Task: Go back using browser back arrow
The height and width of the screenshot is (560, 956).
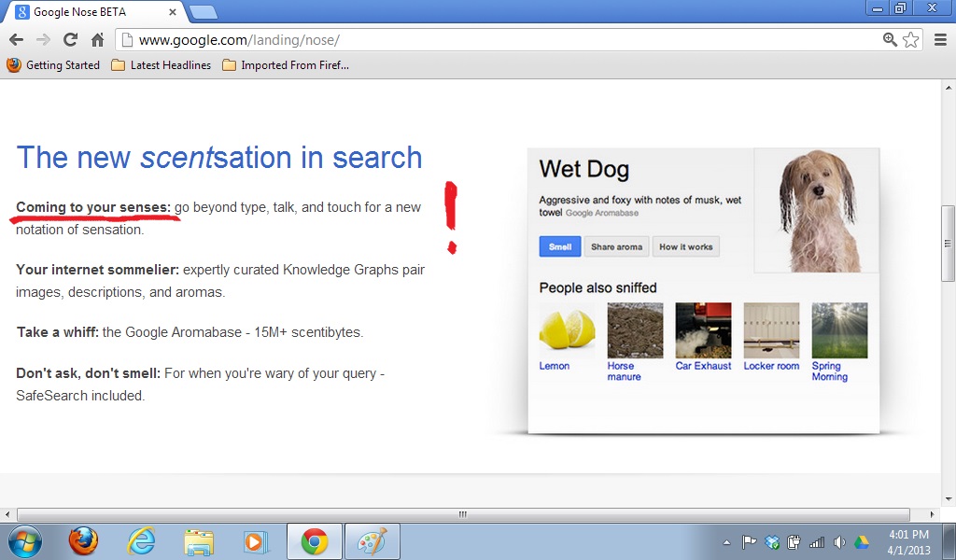Action: 17,40
